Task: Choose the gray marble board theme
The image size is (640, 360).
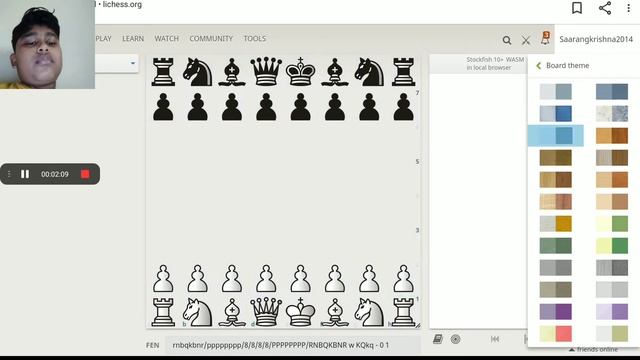Action: [612, 114]
